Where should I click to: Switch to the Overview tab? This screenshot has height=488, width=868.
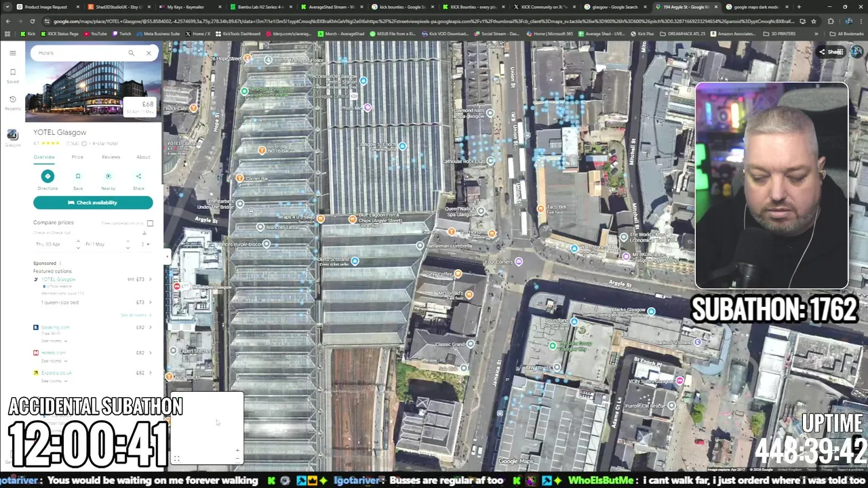44,157
